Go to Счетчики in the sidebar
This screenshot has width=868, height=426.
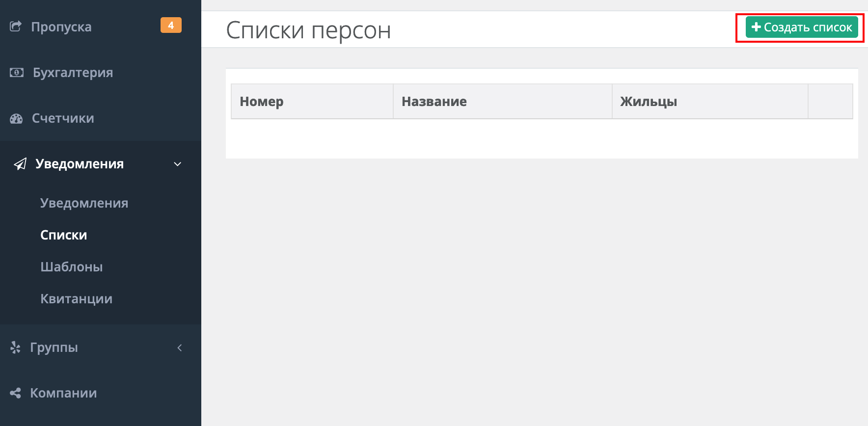pos(63,118)
